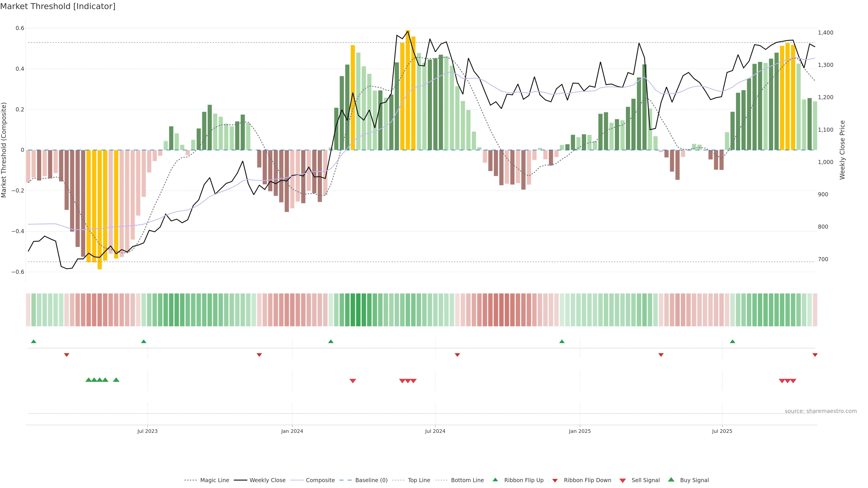
Task: Click the ribbon flip up marker near Jul 2025
Action: point(732,342)
